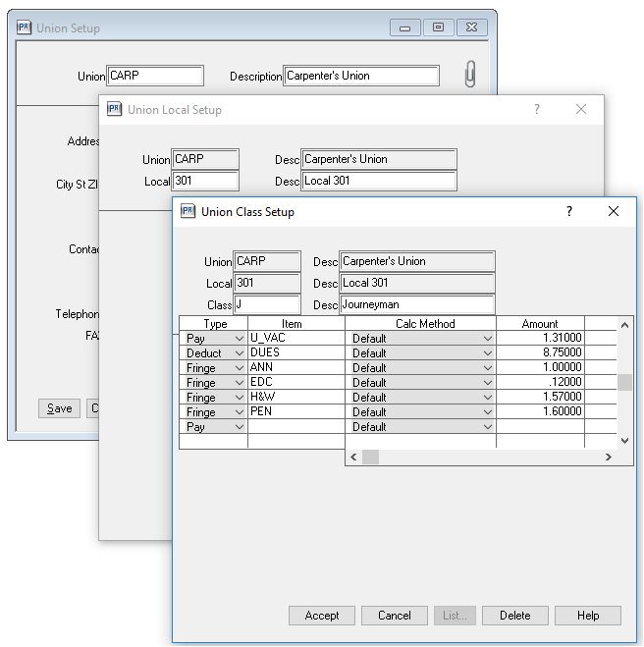The width and height of the screenshot is (644, 647).
Task: Click the horizontal scrollbar thumb
Action: pyautogui.click(x=370, y=457)
